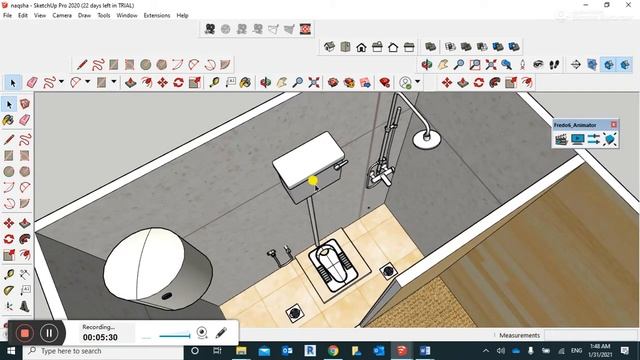
Task: Open the Window menu
Action: pos(127,15)
